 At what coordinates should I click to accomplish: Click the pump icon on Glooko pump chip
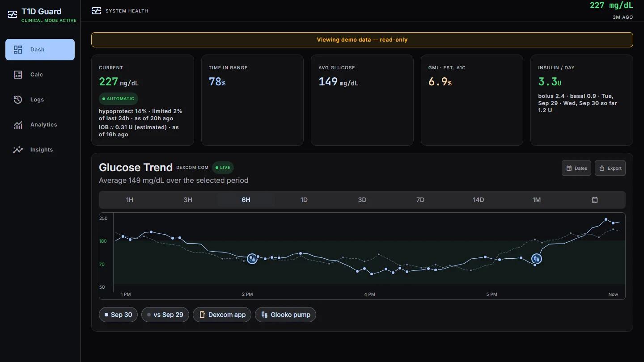pos(264,315)
